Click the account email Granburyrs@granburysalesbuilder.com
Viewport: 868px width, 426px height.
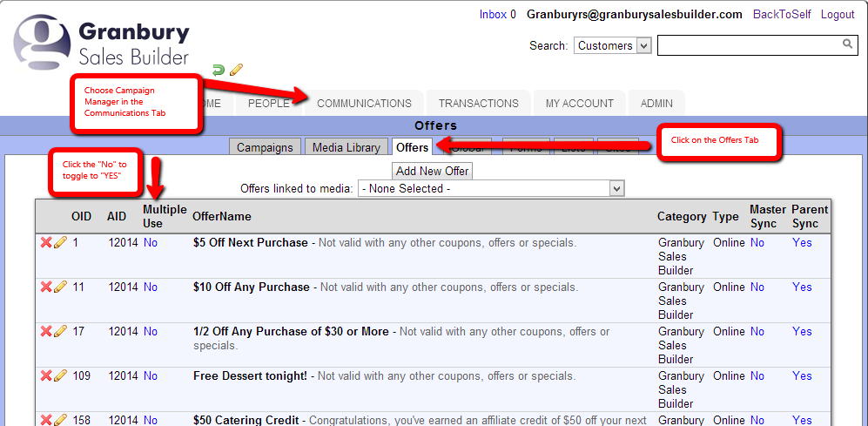point(635,15)
